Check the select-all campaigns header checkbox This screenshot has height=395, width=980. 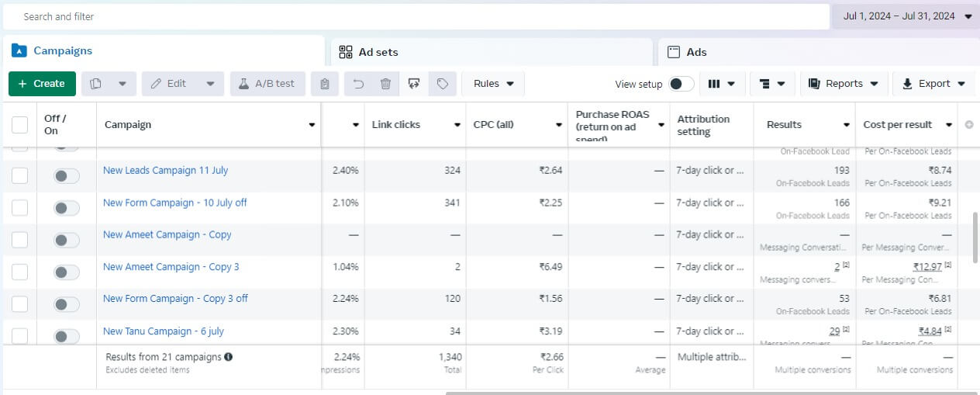coord(19,124)
